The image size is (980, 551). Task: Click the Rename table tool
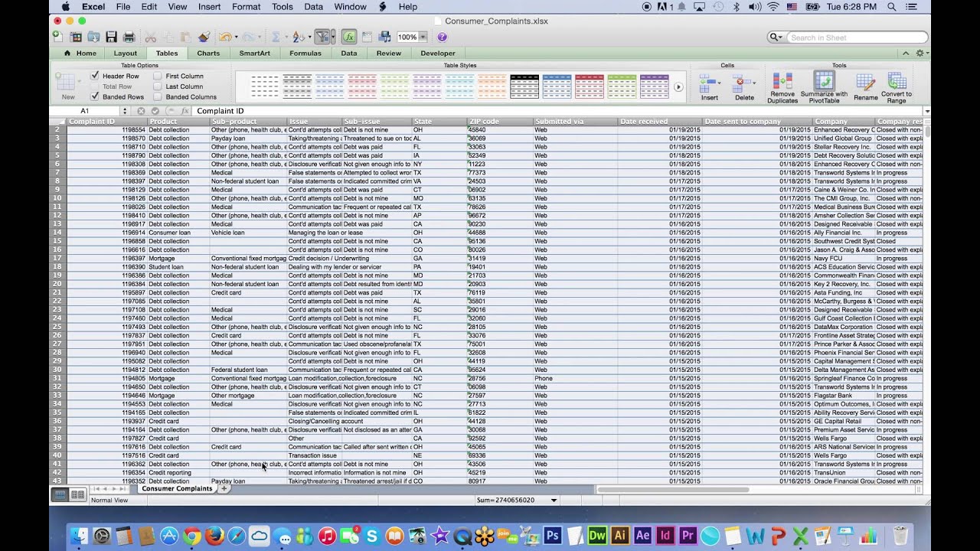pos(866,87)
